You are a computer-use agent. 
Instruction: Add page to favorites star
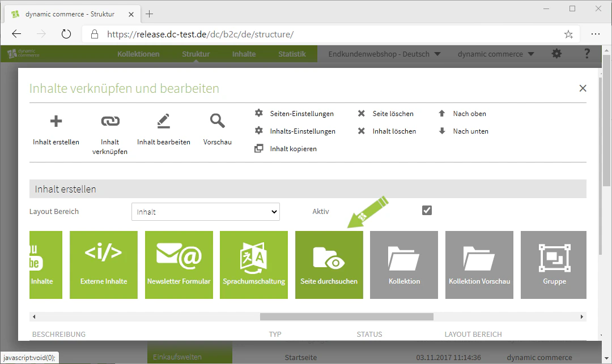click(568, 35)
